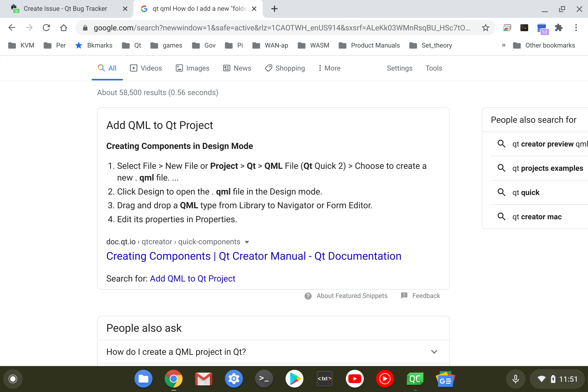Close the Create Issue Qt Bug Tracker tab
This screenshot has height=392, width=588.
(x=125, y=9)
